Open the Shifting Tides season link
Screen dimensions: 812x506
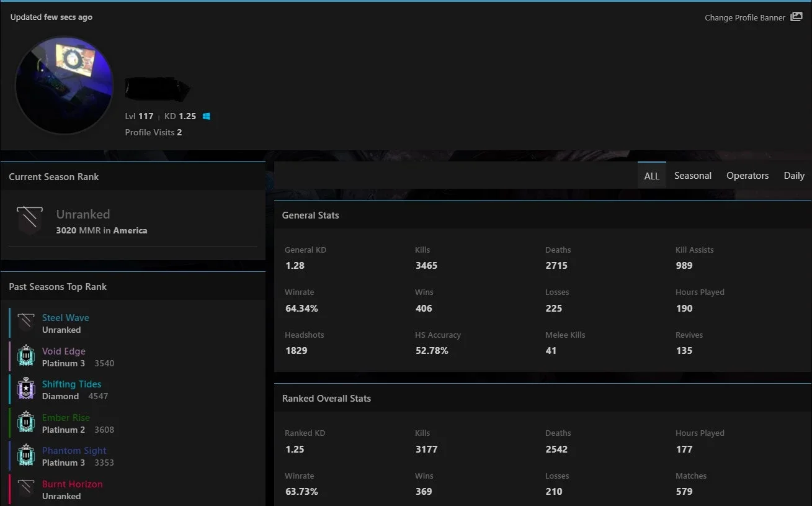click(72, 384)
